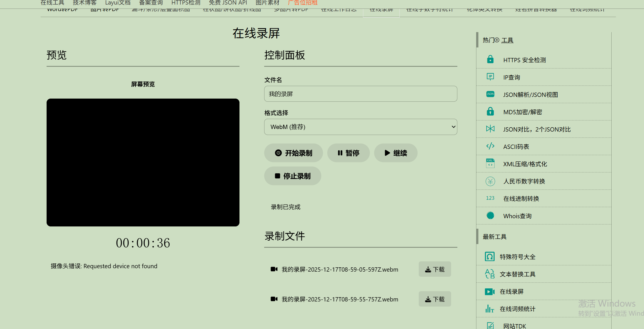
Task: Open the 格式选择 WebM format dropdown
Action: [x=360, y=127]
